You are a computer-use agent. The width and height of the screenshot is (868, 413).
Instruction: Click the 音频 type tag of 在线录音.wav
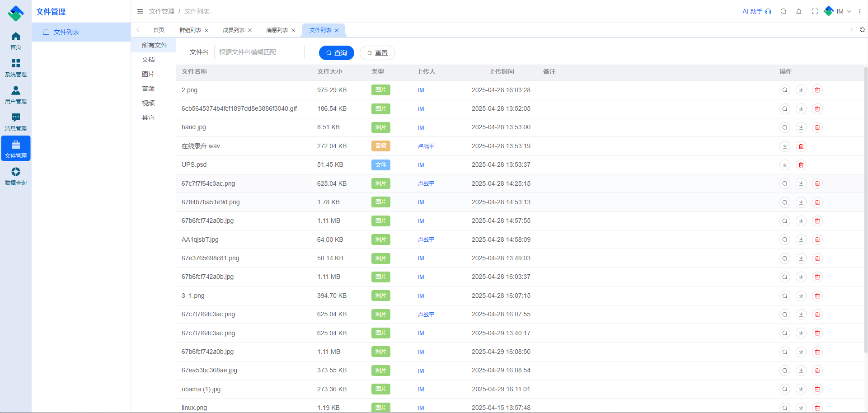pyautogui.click(x=381, y=146)
